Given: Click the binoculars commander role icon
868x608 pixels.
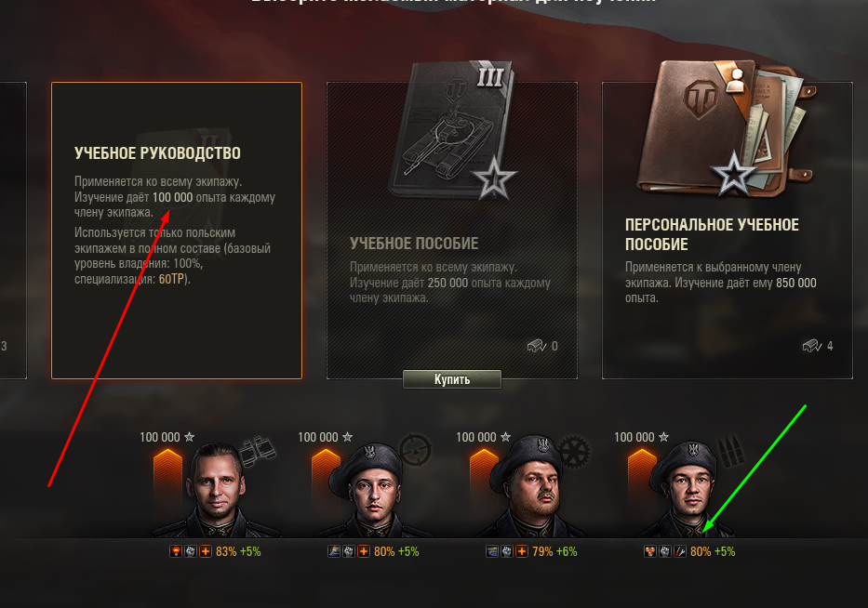Looking at the screenshot, I should pyautogui.click(x=258, y=451).
